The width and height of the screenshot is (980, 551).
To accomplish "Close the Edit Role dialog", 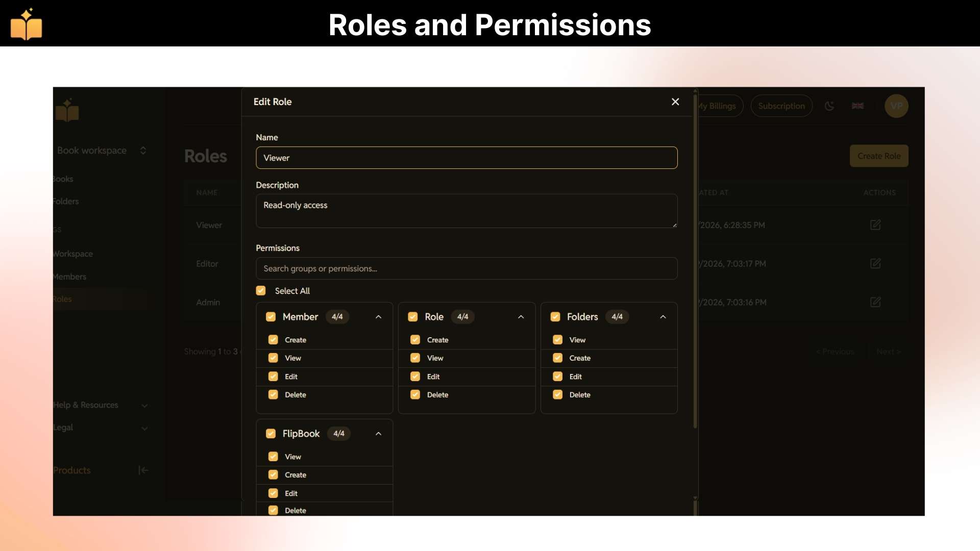I will click(675, 102).
